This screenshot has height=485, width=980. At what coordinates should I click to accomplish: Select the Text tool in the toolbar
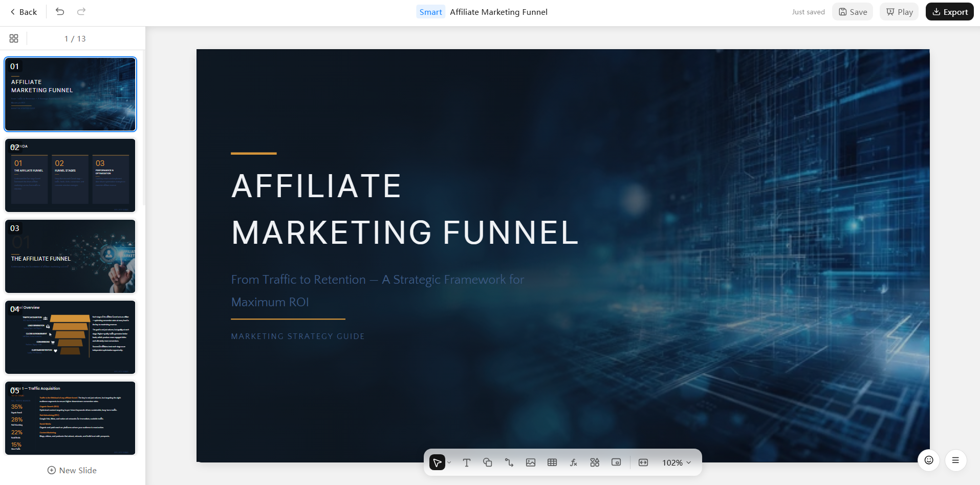(x=467, y=462)
